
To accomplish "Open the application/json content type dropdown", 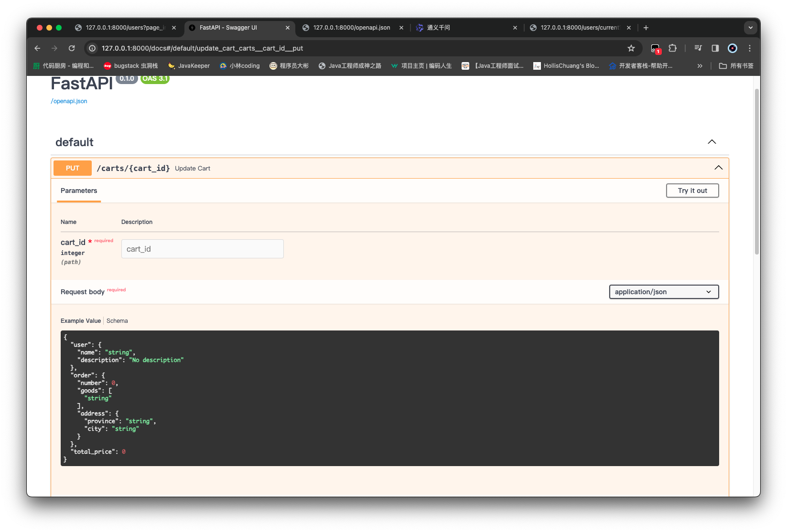I will [x=664, y=292].
